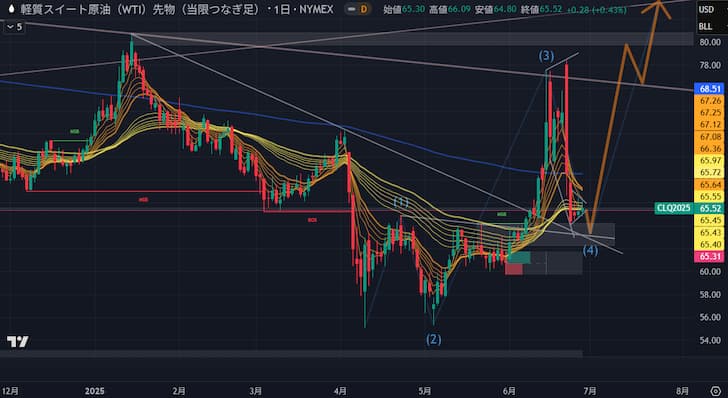728x398 pixels.
Task: Select the (2) wave label on chart
Action: coord(434,340)
